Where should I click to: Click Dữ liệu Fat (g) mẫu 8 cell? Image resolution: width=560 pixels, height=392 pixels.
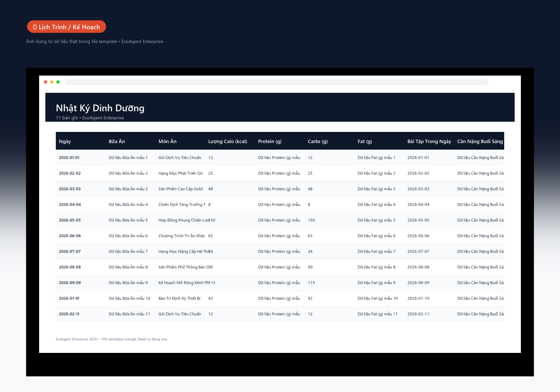pyautogui.click(x=376, y=267)
